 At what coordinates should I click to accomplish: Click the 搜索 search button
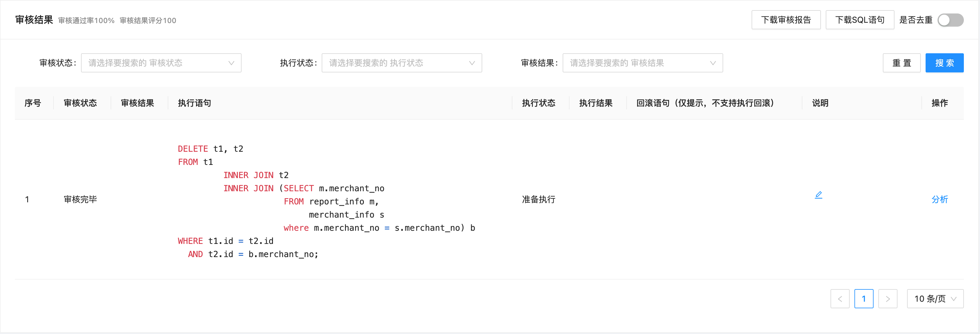coord(945,63)
